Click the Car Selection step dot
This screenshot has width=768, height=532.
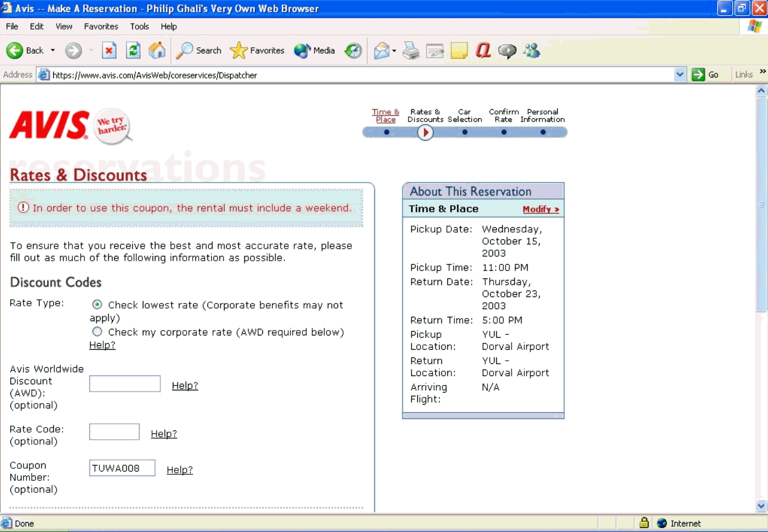click(464, 132)
